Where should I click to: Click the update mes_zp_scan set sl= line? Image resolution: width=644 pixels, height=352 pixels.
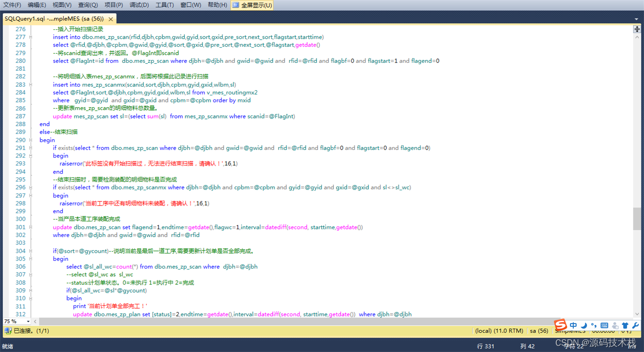(x=174, y=116)
